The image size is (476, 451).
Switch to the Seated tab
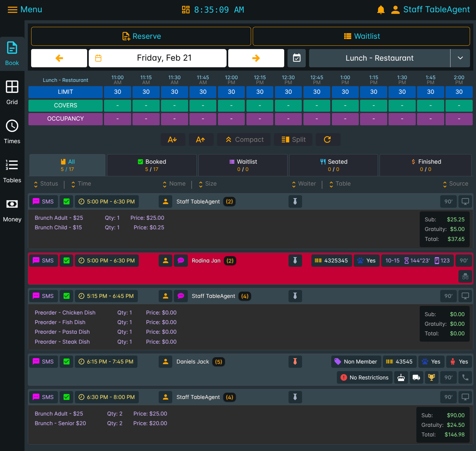334,165
